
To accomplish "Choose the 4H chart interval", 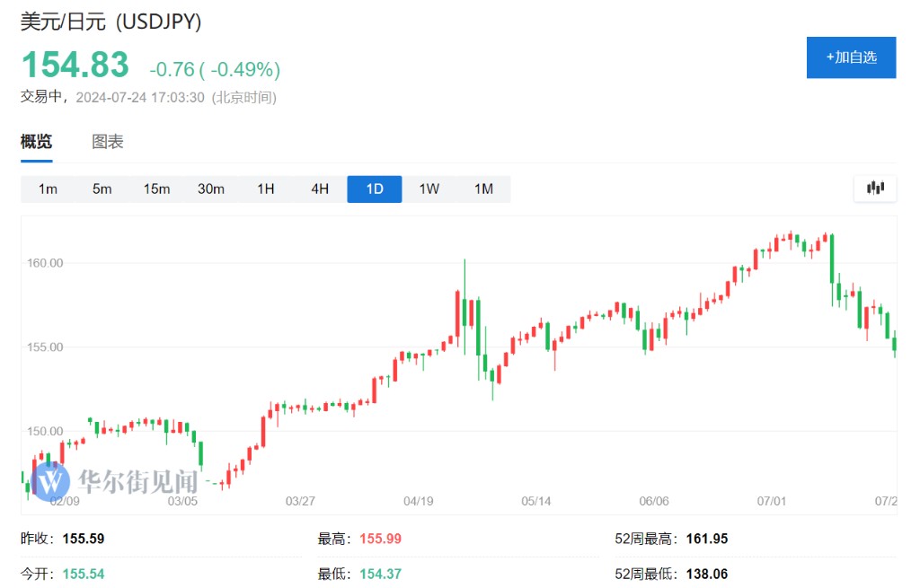I will (x=320, y=189).
